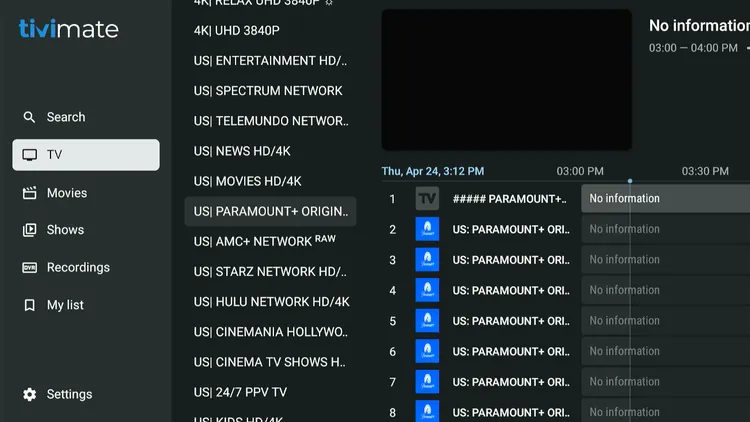
Task: Click the Shows play-library icon
Action: click(29, 230)
